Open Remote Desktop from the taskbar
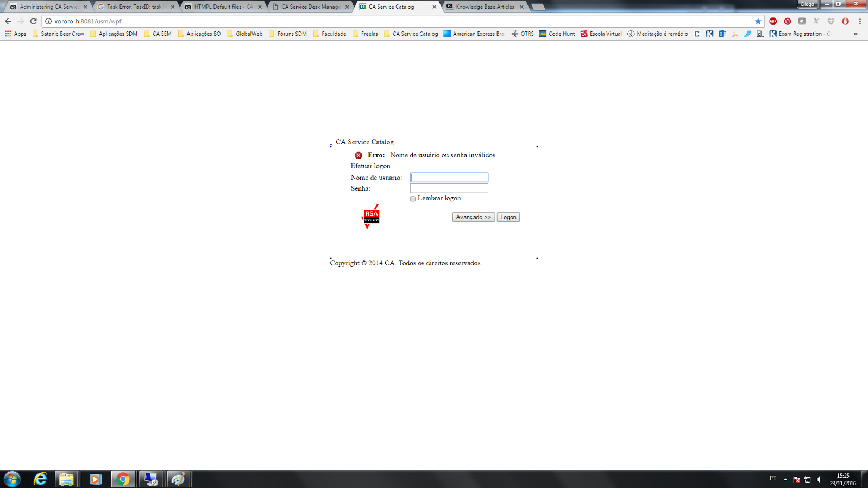This screenshot has width=868, height=488. pos(150,479)
